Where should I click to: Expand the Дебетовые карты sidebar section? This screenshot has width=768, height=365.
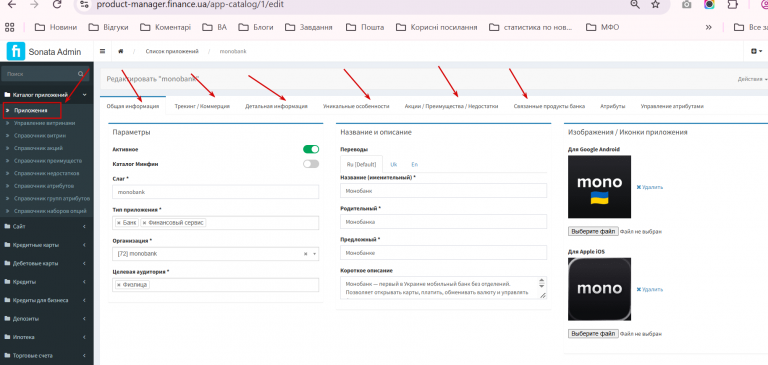[47, 263]
